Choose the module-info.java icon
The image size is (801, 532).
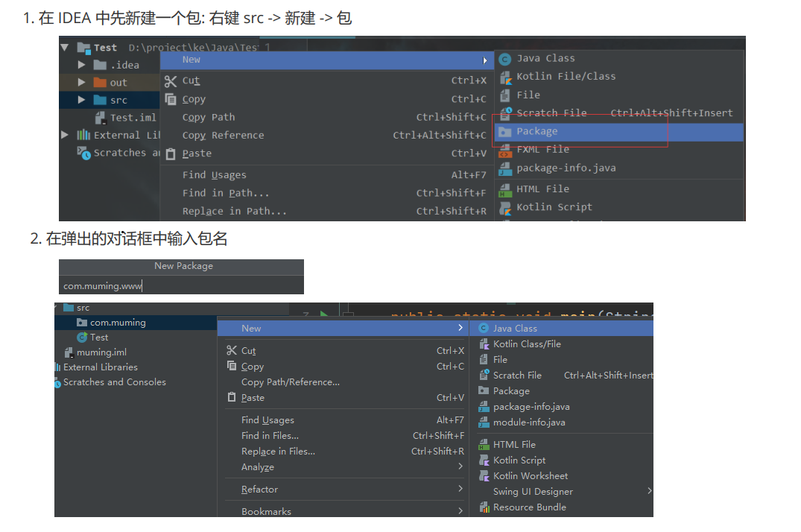pos(485,422)
